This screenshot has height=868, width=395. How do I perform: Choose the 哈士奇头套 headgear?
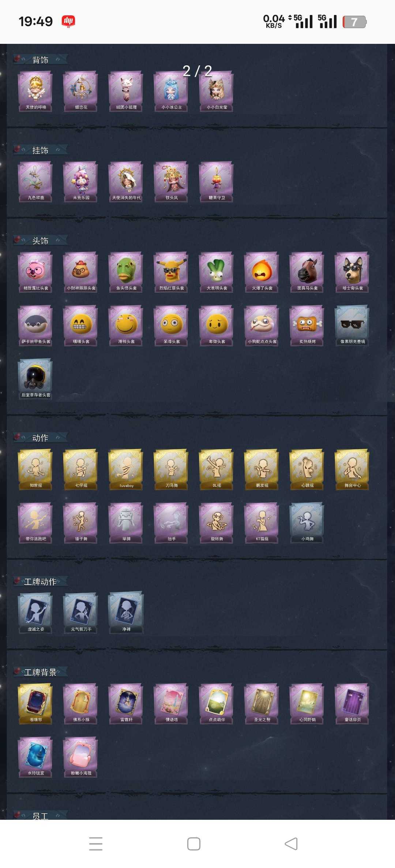[x=353, y=272]
